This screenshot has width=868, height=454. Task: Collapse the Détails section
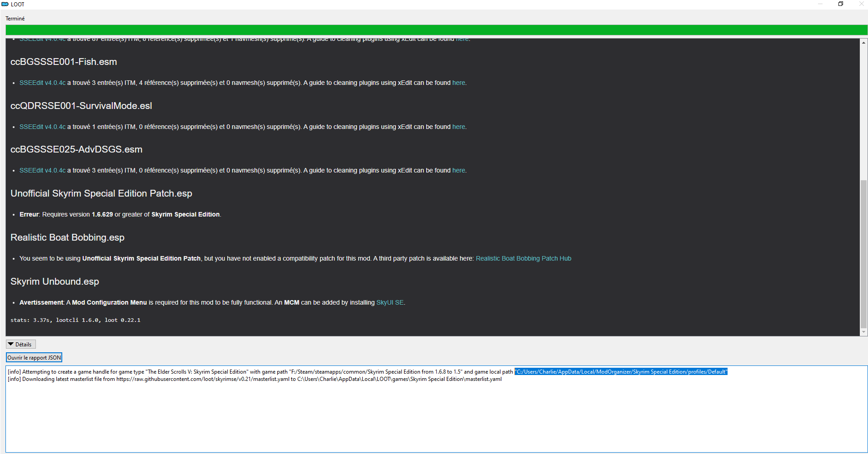tap(20, 344)
